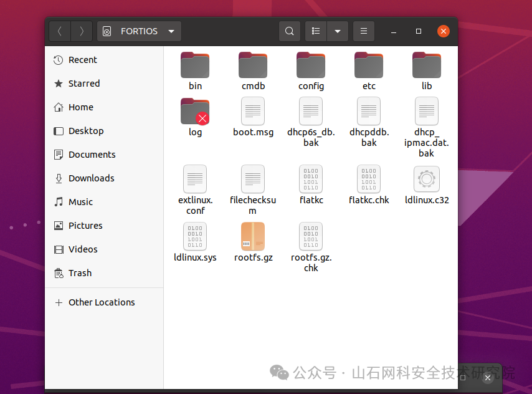Viewport: 532px width, 394px height.
Task: Select the filechecksum file icon
Action: 253,179
